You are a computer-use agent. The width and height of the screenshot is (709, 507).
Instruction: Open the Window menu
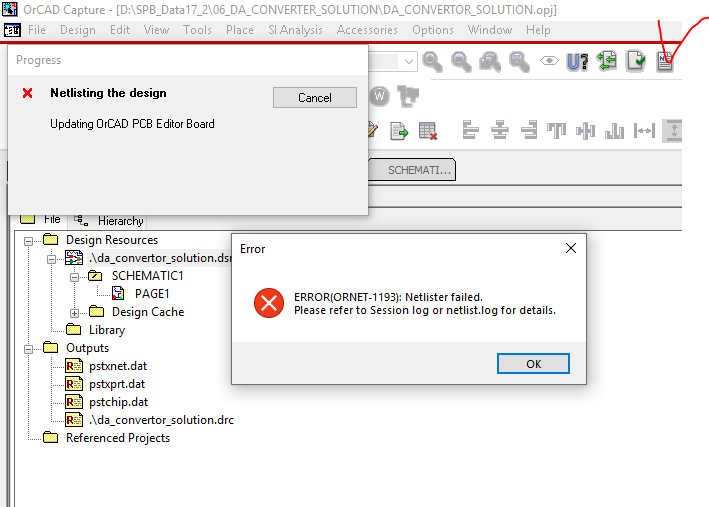point(490,30)
